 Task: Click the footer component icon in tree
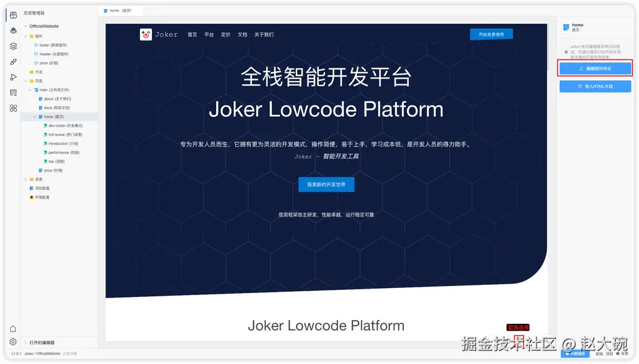[36, 45]
